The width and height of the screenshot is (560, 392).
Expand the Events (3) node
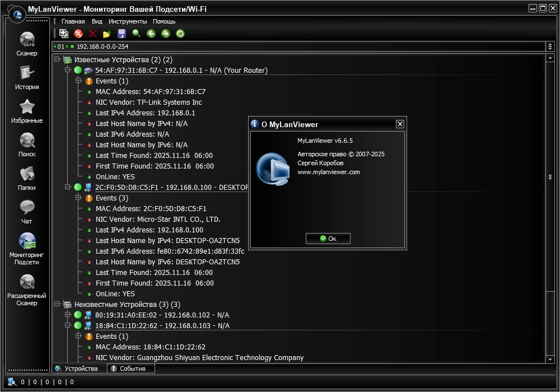pyautogui.click(x=78, y=198)
